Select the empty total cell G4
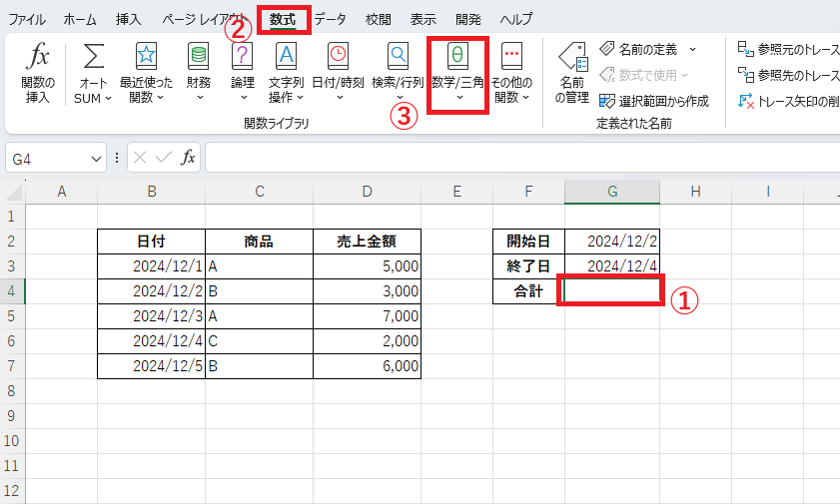840x504 pixels. click(612, 291)
